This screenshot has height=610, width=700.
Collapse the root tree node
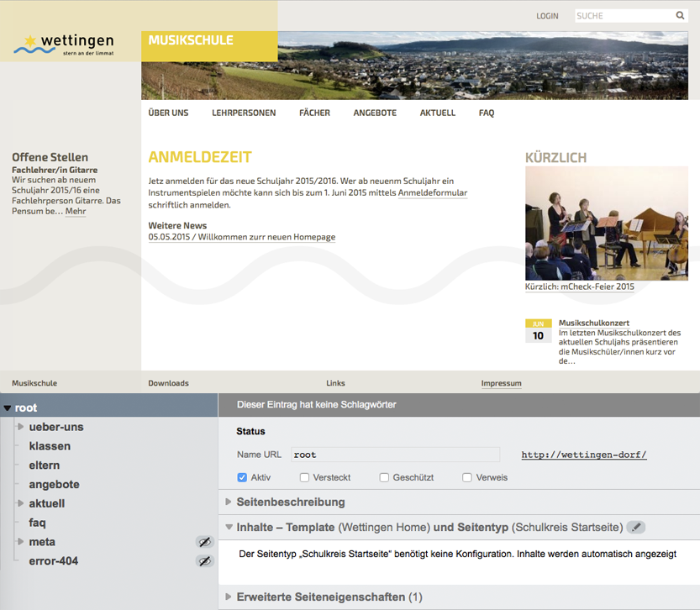click(7, 408)
